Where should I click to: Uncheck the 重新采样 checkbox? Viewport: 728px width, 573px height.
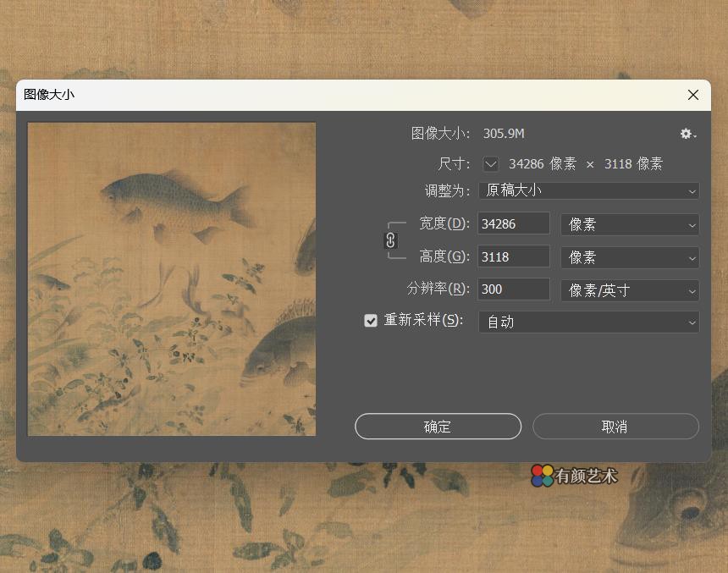(x=371, y=321)
